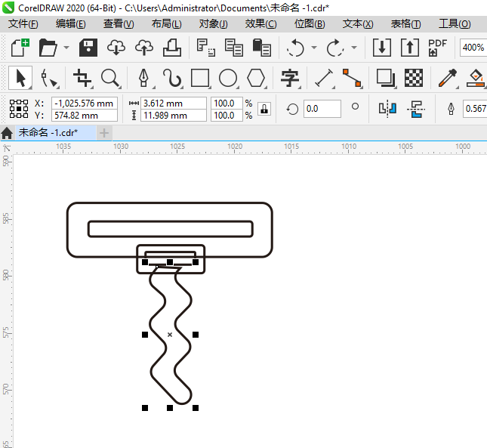The width and height of the screenshot is (487, 448).
Task: Go to the Welcome home screen icon
Action: pos(7,133)
